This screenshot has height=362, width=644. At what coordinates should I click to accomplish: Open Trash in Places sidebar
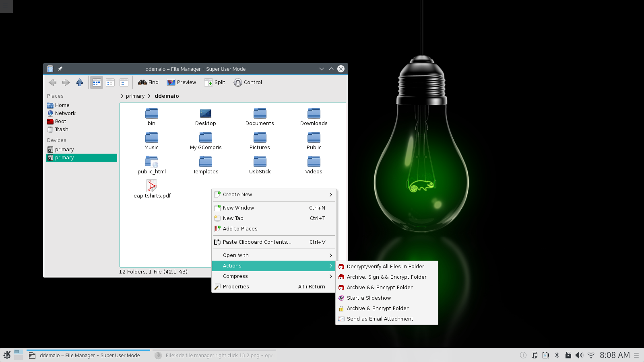point(62,130)
